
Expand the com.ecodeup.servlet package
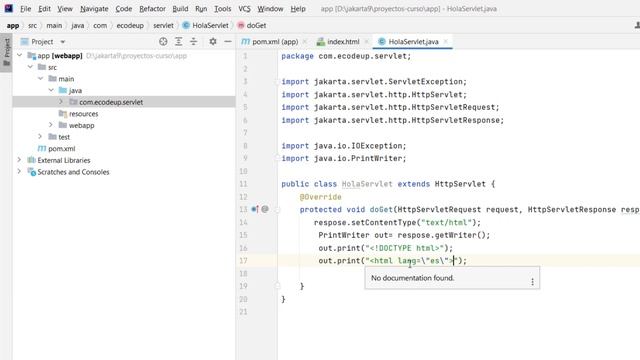pyautogui.click(x=61, y=102)
